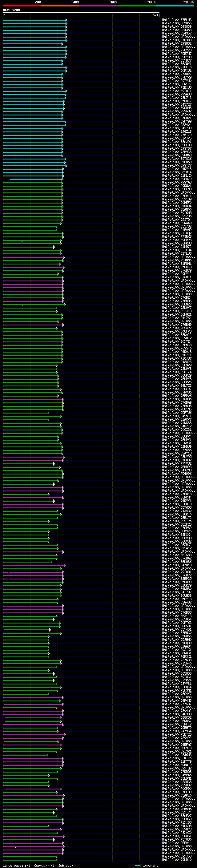Select the UniRef100_C5YD77 label

(x=177, y=60)
